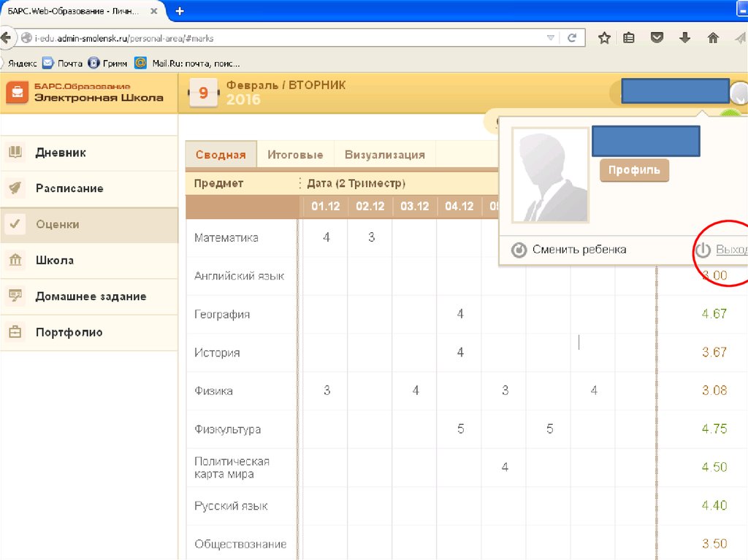
Task: Open the Firefox downloads arrow
Action: click(x=684, y=38)
